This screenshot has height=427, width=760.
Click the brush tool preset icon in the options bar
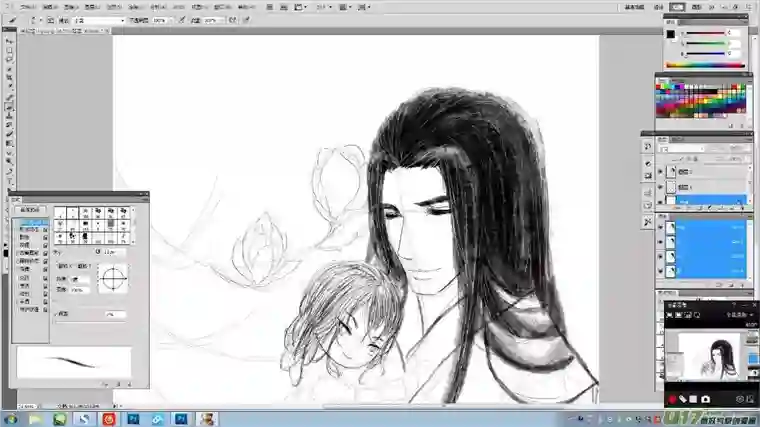coord(10,20)
